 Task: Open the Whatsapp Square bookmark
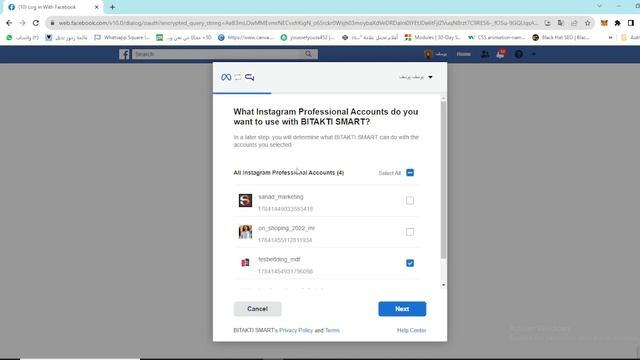(121, 38)
